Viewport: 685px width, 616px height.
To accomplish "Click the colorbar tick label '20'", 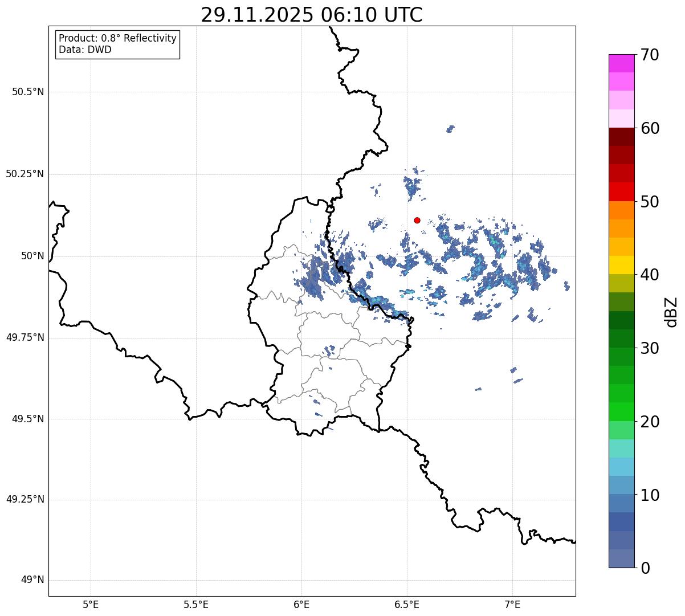I will [649, 422].
